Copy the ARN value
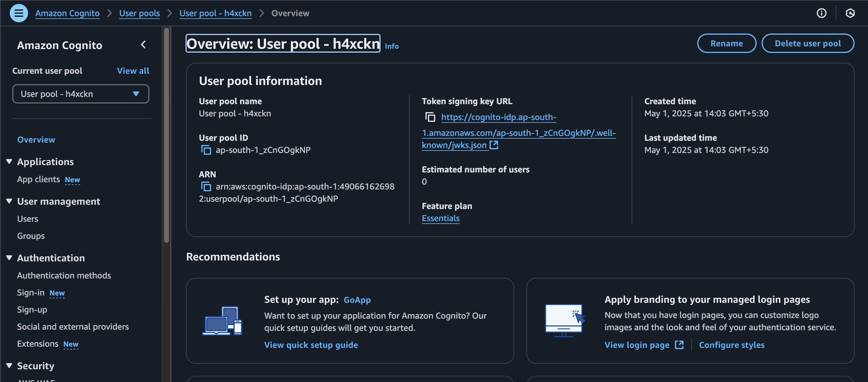The width and height of the screenshot is (868, 382). coord(206,186)
